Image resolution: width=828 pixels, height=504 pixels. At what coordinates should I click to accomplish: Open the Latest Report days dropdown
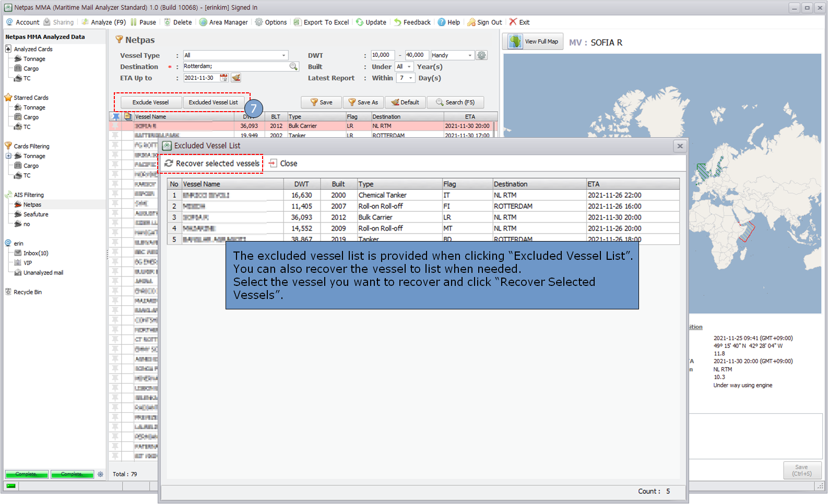[411, 78]
